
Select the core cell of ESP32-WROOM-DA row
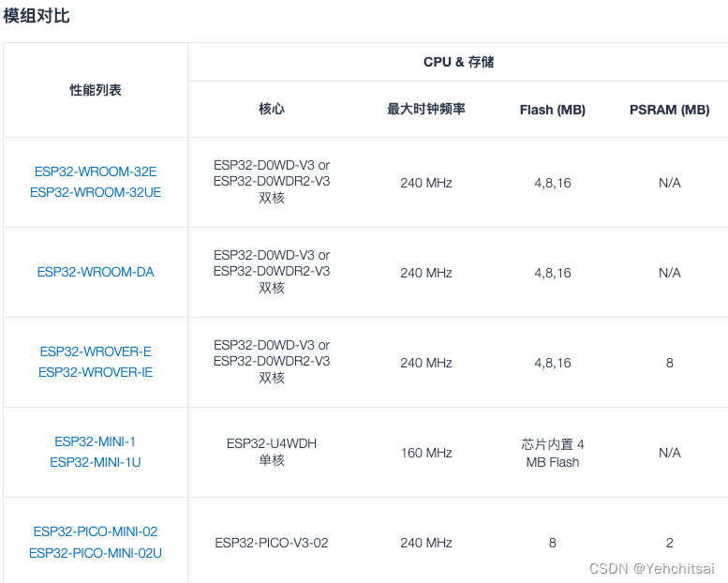point(272,272)
